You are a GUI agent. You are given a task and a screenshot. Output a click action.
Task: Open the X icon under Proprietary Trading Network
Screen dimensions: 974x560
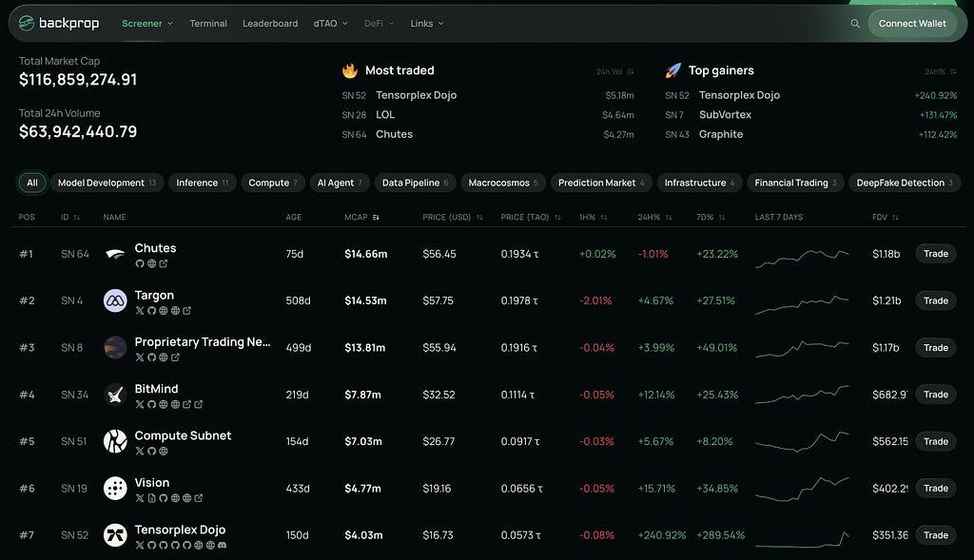(x=140, y=357)
